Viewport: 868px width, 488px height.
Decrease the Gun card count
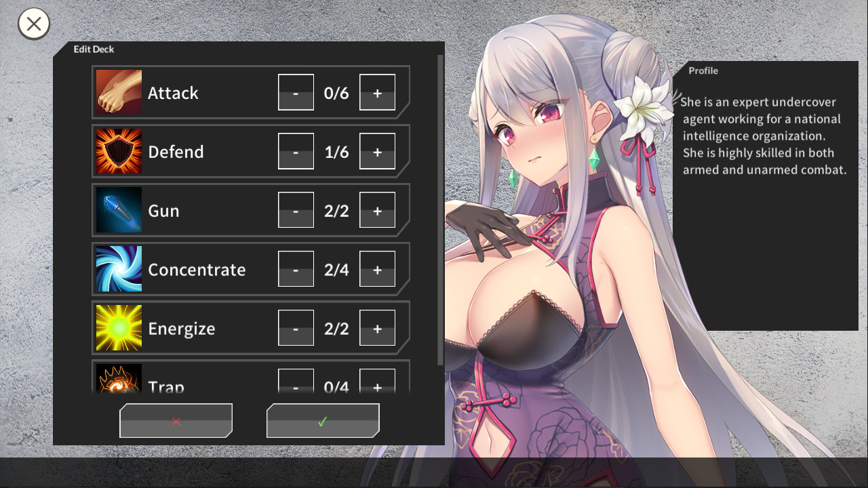click(296, 210)
